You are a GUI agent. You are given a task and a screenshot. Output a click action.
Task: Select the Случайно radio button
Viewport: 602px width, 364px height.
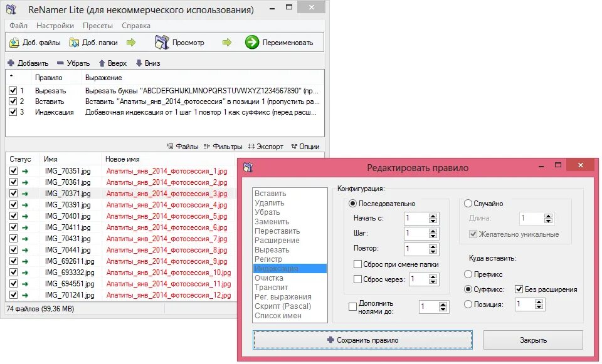pyautogui.click(x=468, y=203)
